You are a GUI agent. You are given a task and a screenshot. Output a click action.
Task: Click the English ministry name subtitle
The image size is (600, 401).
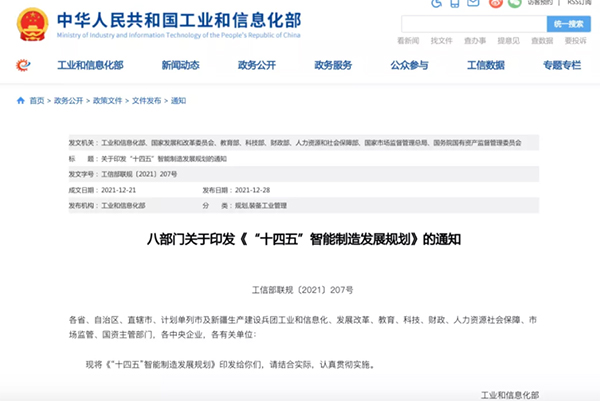pyautogui.click(x=179, y=35)
